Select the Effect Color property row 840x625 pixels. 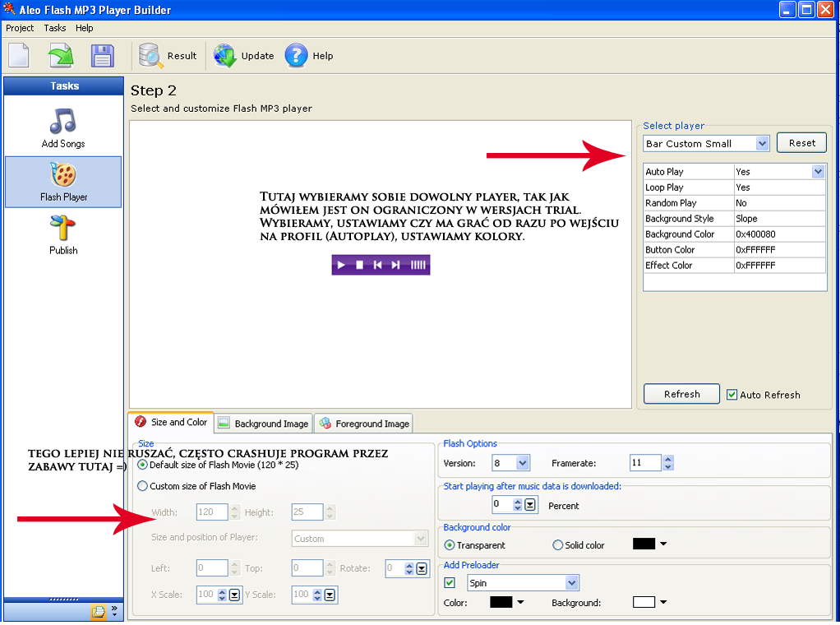pyautogui.click(x=734, y=265)
